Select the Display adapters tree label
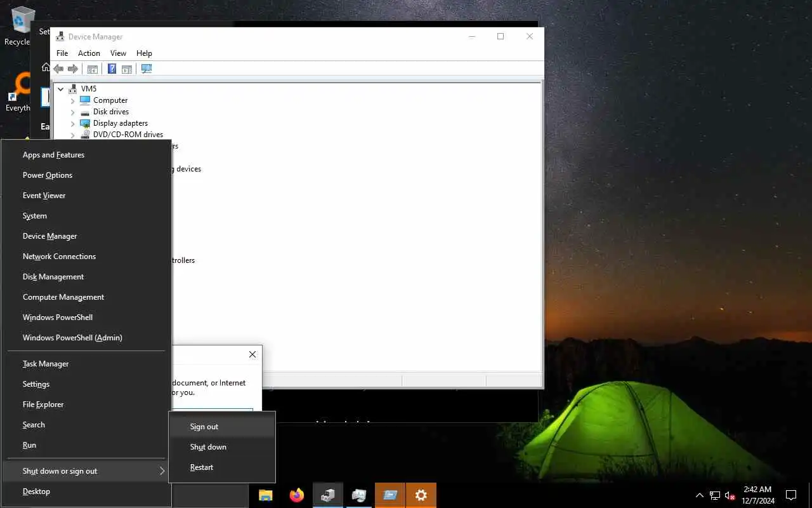 tap(121, 123)
